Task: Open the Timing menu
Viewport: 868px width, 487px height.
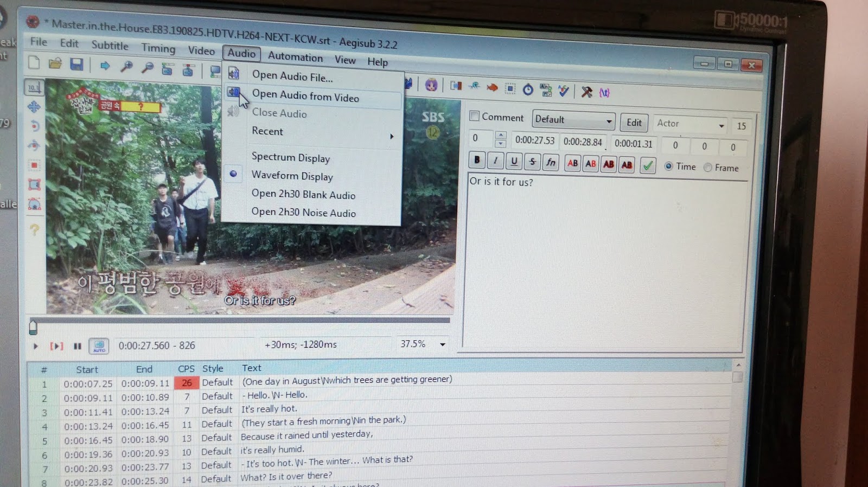Action: point(158,48)
